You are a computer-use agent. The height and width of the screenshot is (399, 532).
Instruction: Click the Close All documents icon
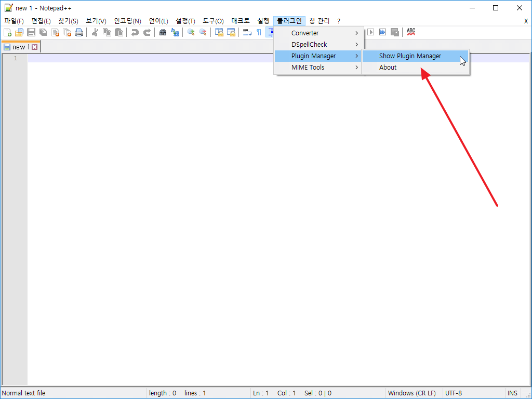tap(67, 32)
